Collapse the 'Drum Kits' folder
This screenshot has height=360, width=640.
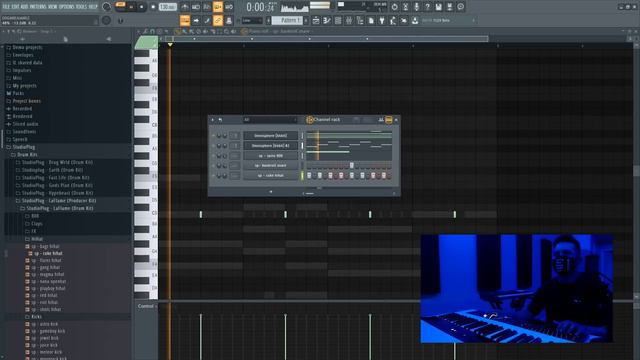coord(27,155)
